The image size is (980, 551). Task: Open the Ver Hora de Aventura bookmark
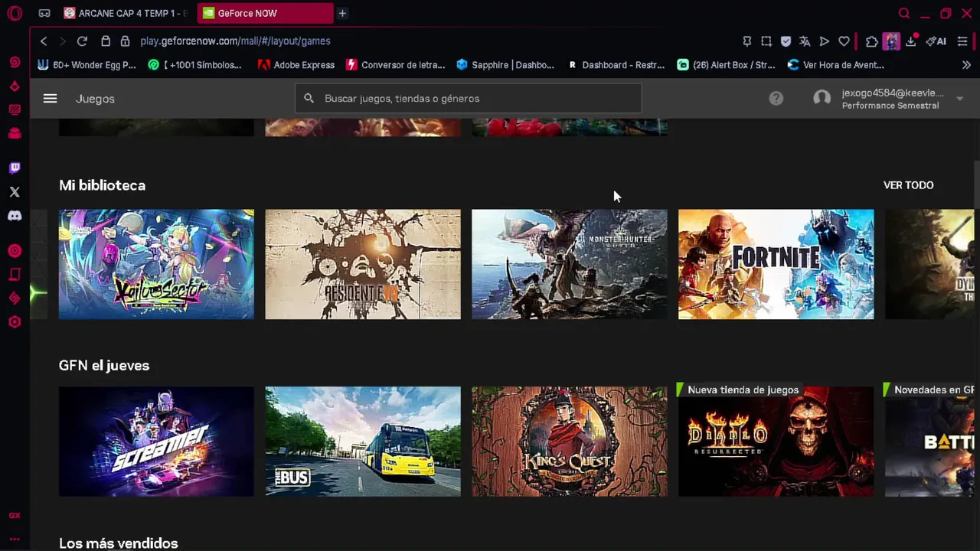pyautogui.click(x=836, y=65)
